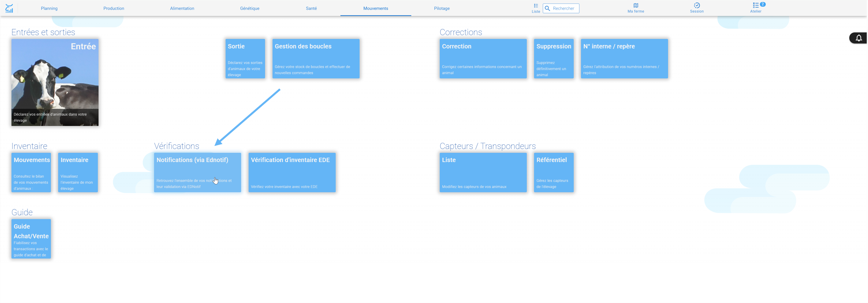Image resolution: width=868 pixels, height=303 pixels.
Task: Open the Génétique menu
Action: pyautogui.click(x=250, y=9)
